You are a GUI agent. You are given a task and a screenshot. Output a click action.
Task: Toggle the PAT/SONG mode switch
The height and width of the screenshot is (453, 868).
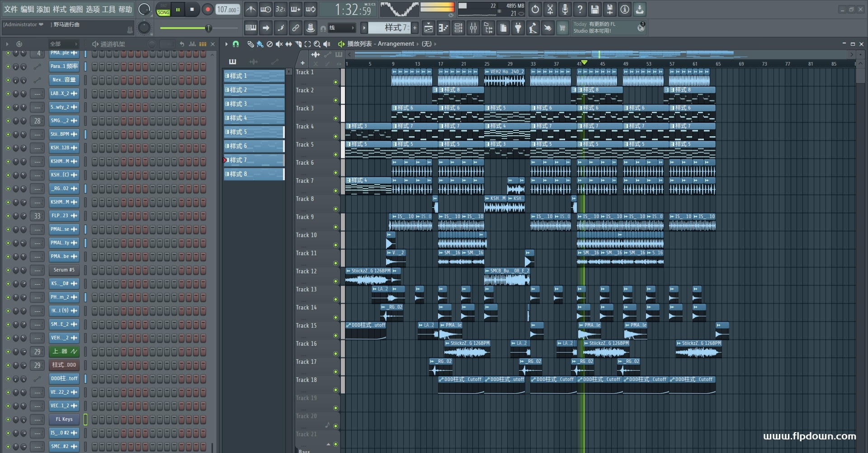163,10
